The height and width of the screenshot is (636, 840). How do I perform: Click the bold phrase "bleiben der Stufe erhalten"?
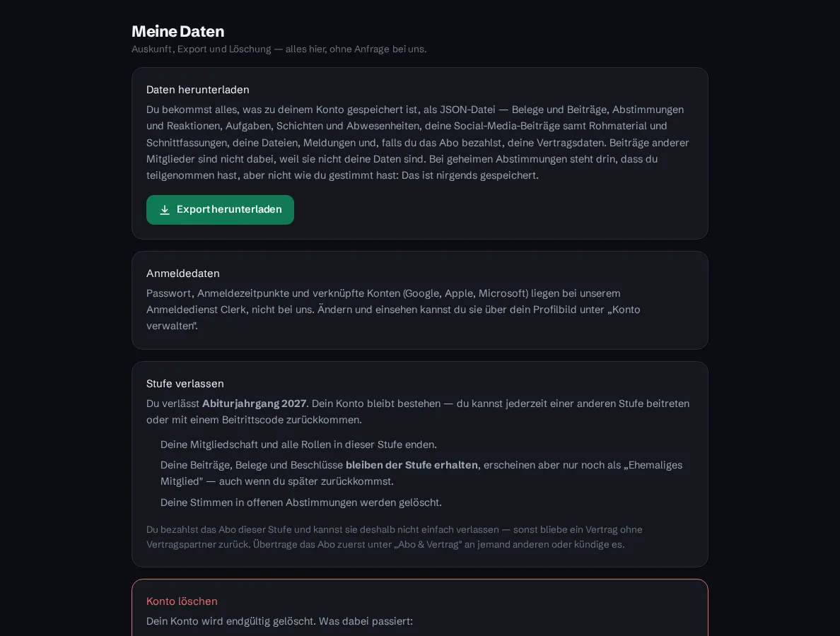click(x=412, y=465)
